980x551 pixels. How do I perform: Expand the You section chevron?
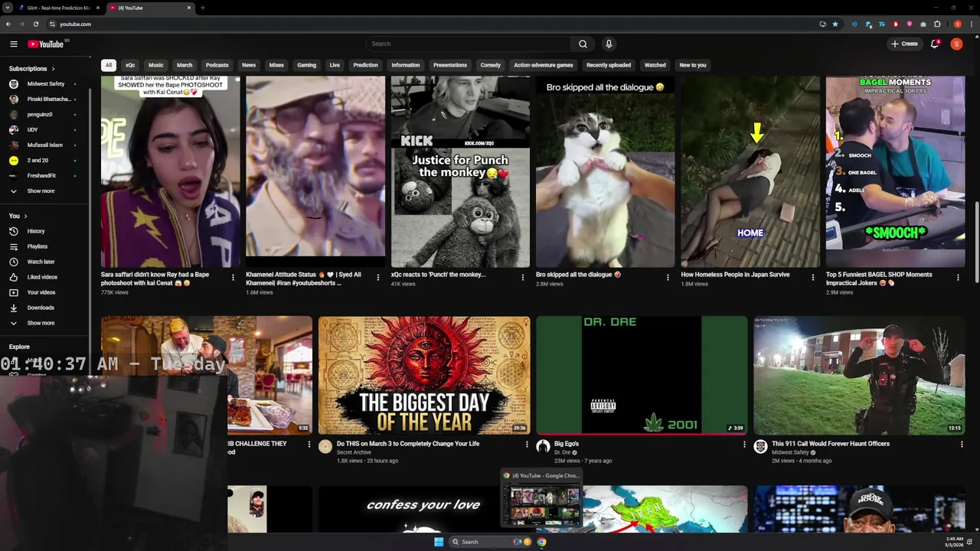[x=25, y=216]
